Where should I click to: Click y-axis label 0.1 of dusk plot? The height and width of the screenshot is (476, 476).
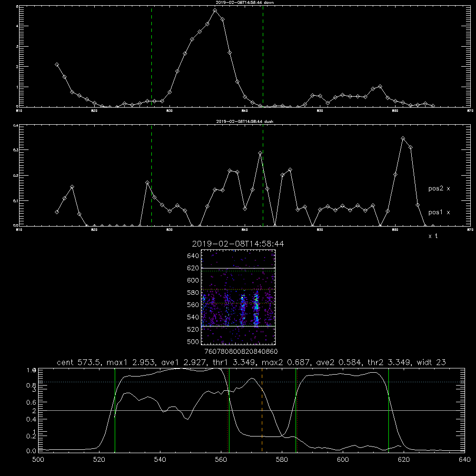(16, 201)
